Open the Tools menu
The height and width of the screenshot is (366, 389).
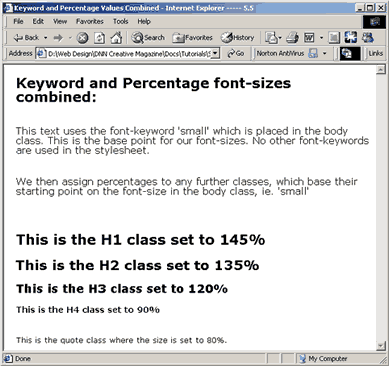pyautogui.click(x=120, y=21)
